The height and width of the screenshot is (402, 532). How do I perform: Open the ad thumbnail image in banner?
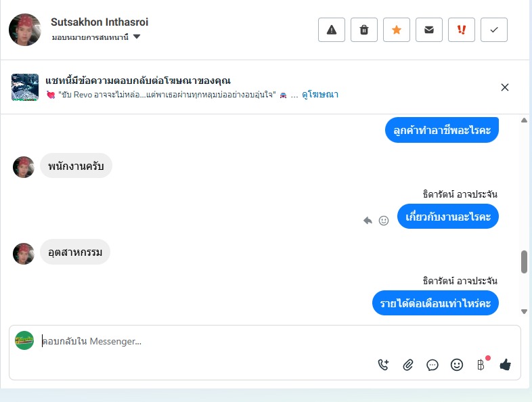pyautogui.click(x=25, y=87)
